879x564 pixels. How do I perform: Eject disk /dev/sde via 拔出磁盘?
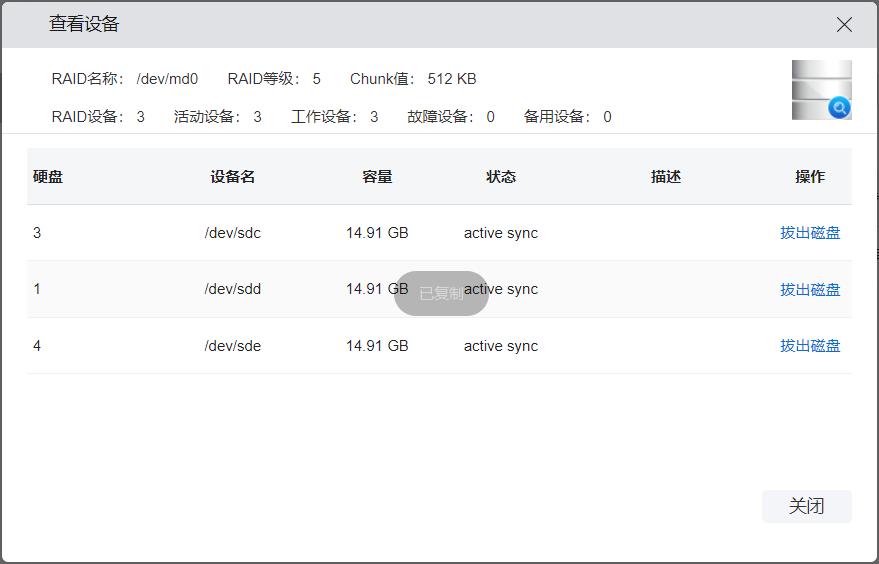(x=809, y=346)
